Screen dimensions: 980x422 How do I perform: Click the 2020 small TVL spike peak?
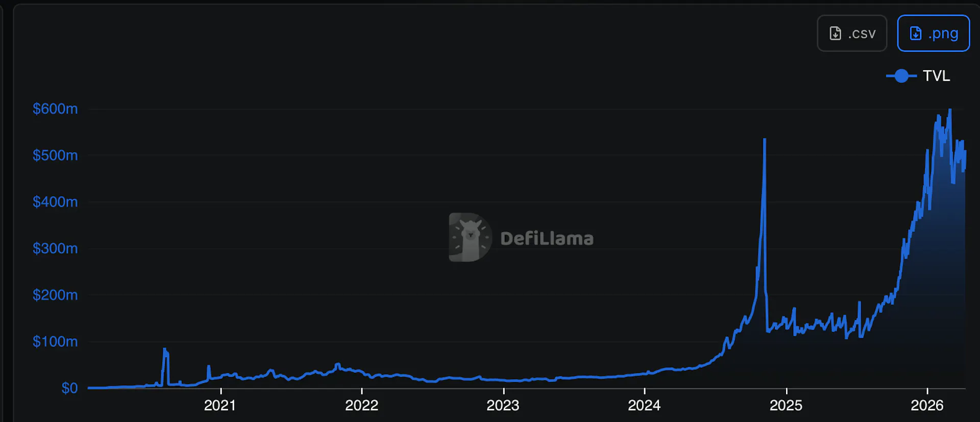click(x=164, y=349)
